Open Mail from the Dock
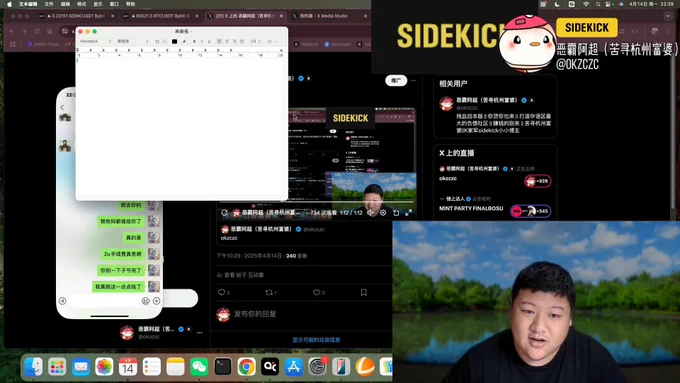The width and height of the screenshot is (680, 383). click(x=81, y=367)
